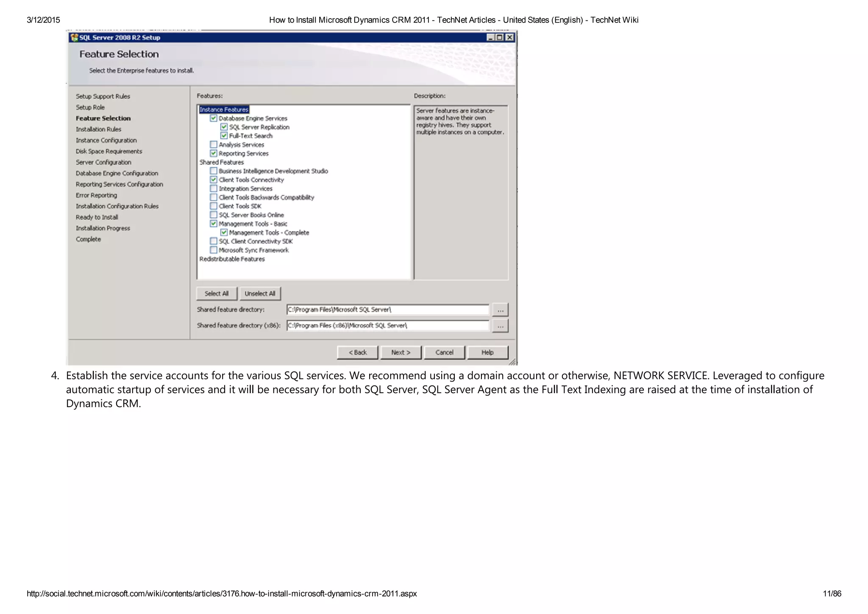
Task: Maximize the SQL Server Setup window
Action: pyautogui.click(x=500, y=37)
